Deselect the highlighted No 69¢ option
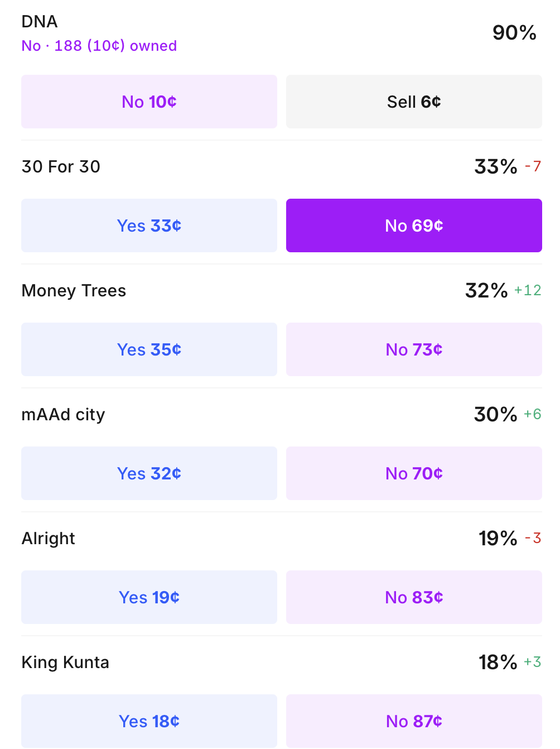This screenshot has width=560, height=749. tap(414, 225)
